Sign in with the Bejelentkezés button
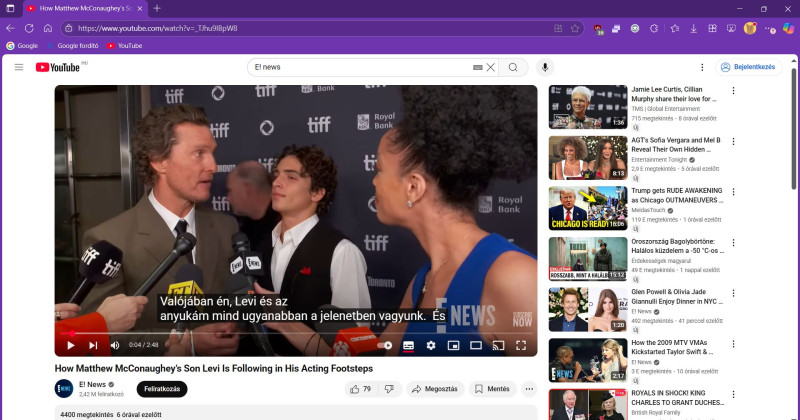Screen dimensions: 800x420 [748, 67]
